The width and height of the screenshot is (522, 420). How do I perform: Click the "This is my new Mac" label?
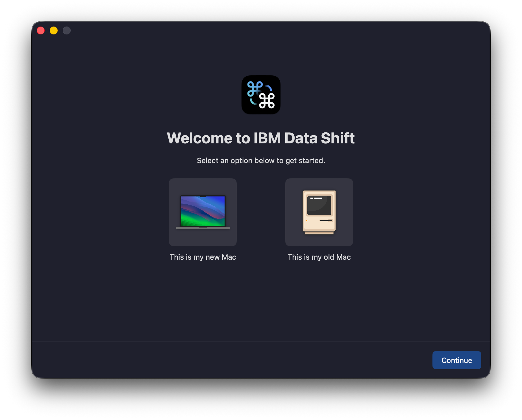tap(203, 257)
